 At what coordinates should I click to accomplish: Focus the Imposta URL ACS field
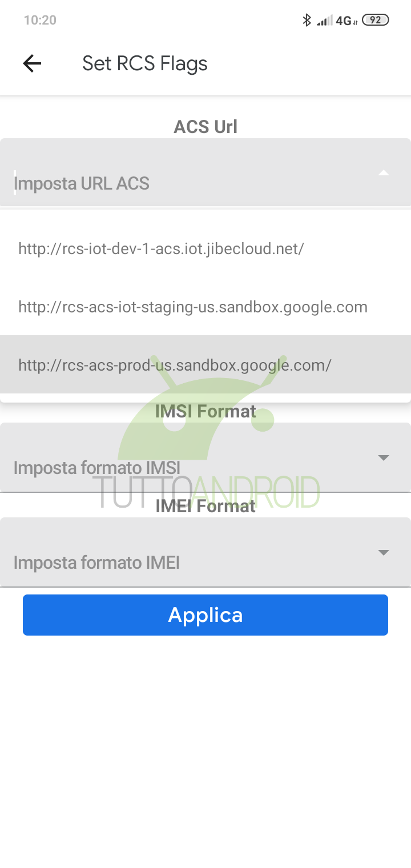205,172
